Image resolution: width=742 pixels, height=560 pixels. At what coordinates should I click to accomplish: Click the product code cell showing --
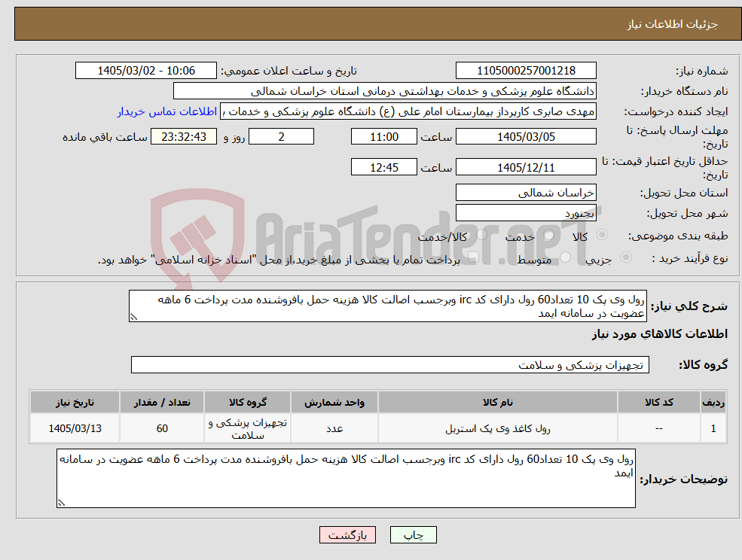tap(658, 428)
